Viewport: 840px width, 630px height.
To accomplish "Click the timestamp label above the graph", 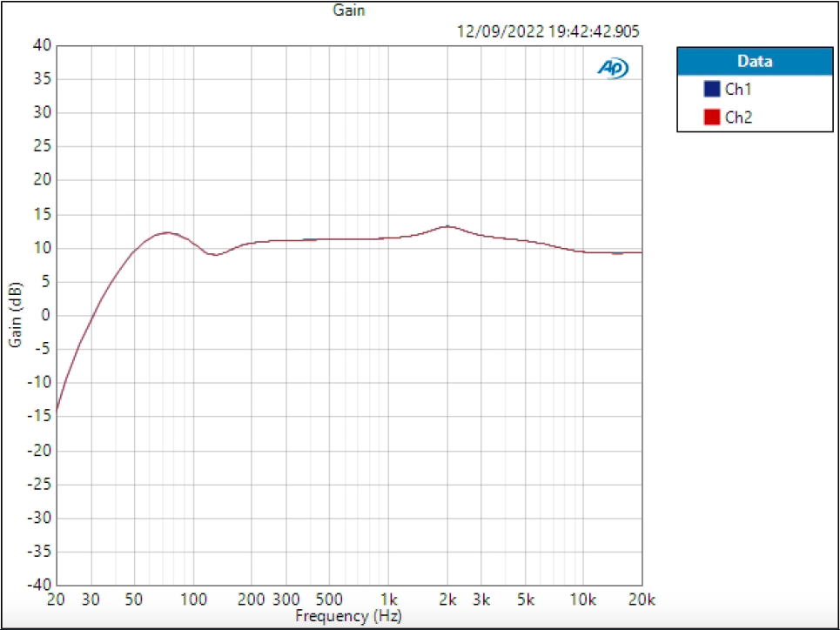I will pos(548,30).
